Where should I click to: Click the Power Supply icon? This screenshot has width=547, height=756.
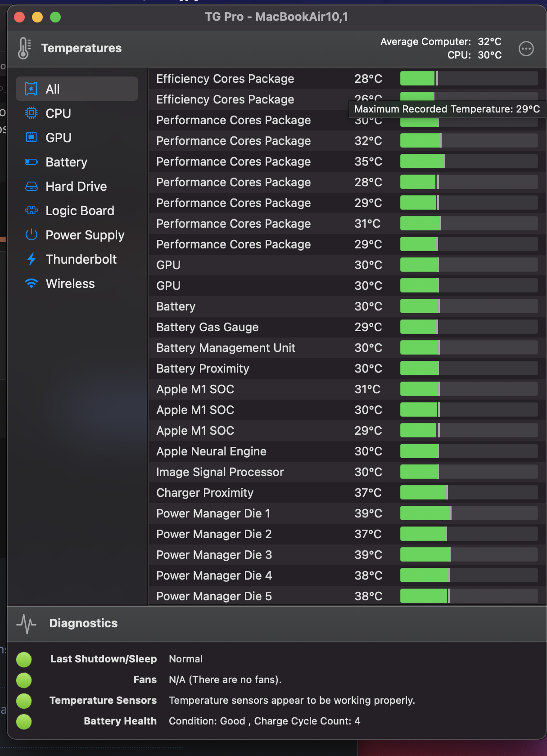coord(31,234)
